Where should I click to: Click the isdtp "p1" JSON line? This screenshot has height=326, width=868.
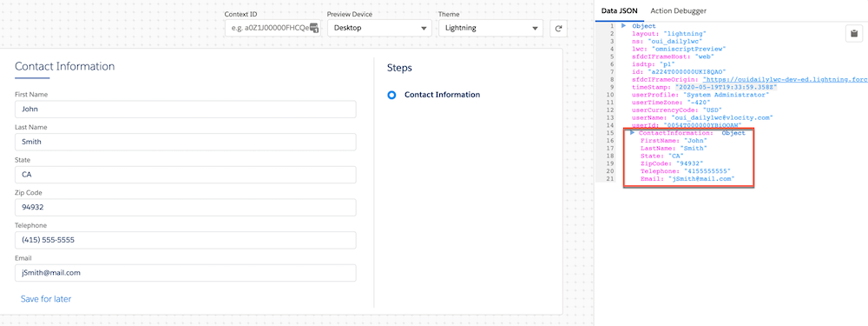pyautogui.click(x=654, y=64)
